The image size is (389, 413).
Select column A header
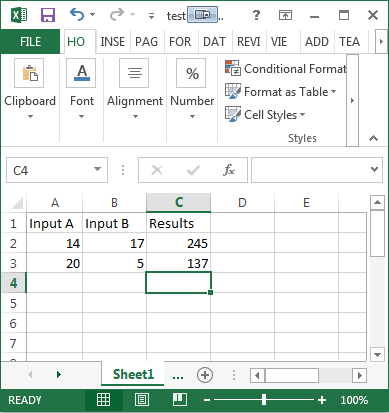point(55,203)
